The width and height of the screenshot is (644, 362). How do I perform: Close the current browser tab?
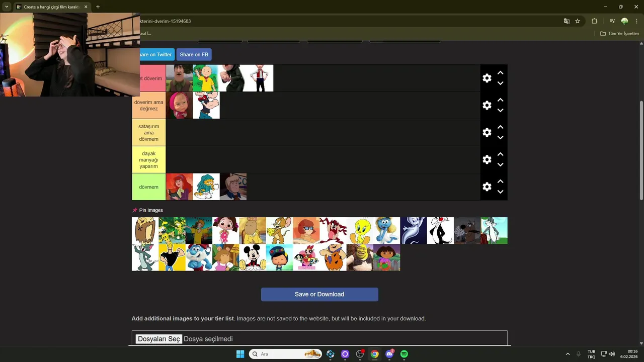click(x=86, y=7)
